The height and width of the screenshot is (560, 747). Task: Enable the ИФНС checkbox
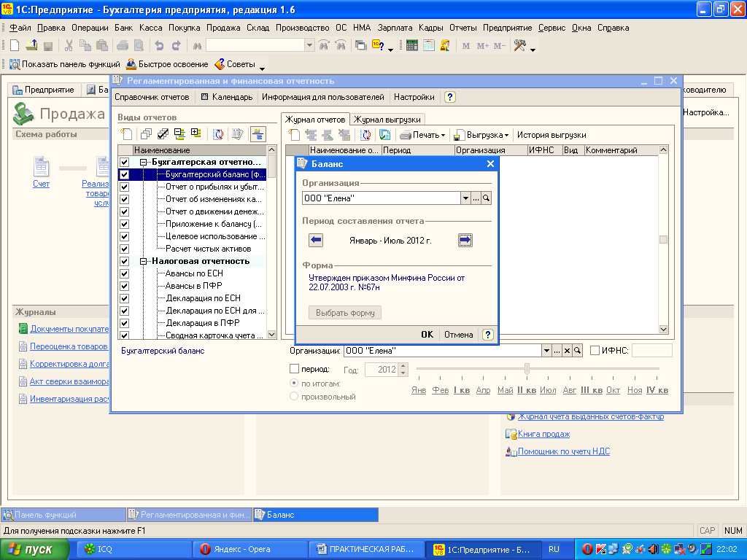point(595,351)
